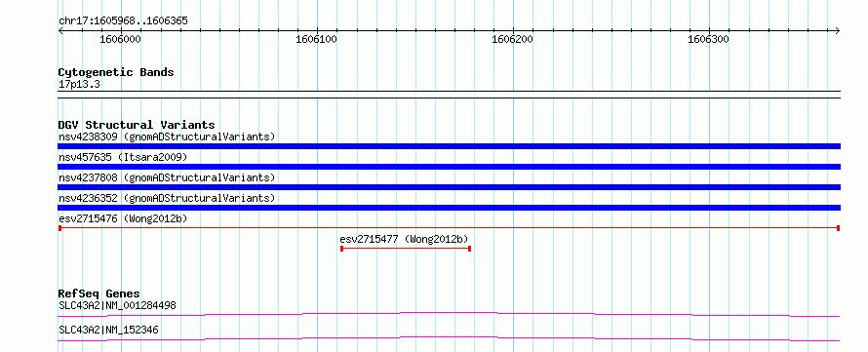Click the nsv4238309 variant label

(x=167, y=137)
